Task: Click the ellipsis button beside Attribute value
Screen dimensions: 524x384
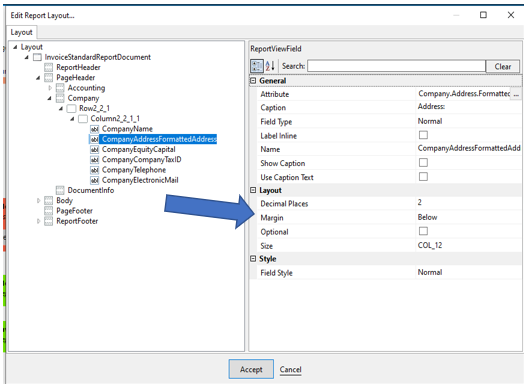Action: (x=516, y=94)
